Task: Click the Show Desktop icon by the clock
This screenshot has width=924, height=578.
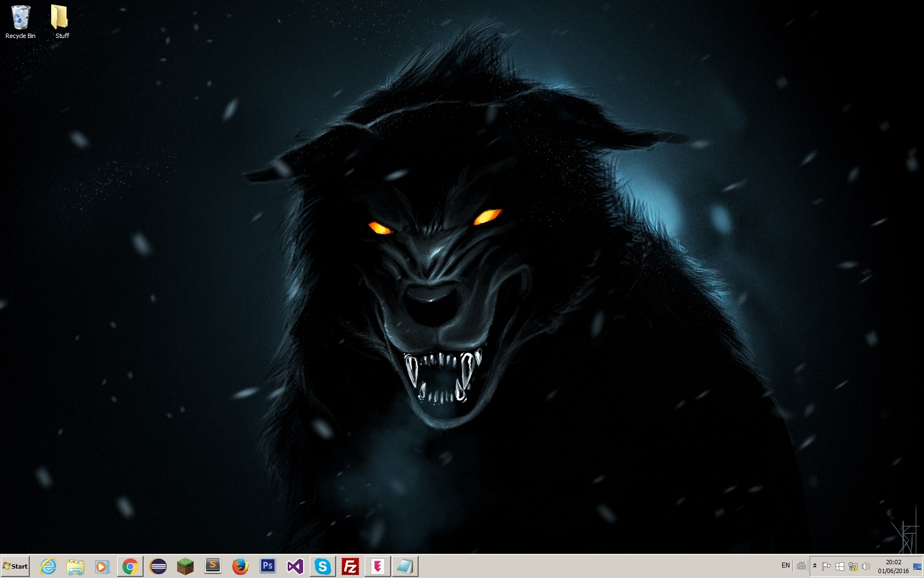Action: (917, 566)
